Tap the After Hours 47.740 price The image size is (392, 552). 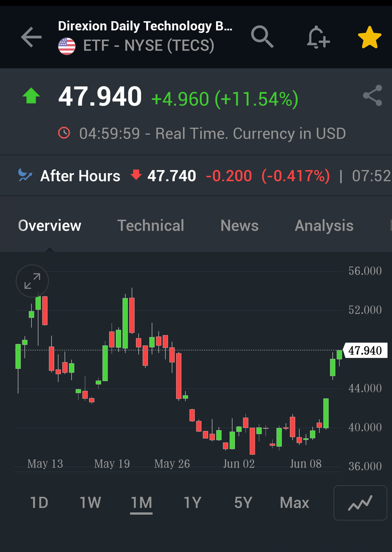[x=172, y=176]
